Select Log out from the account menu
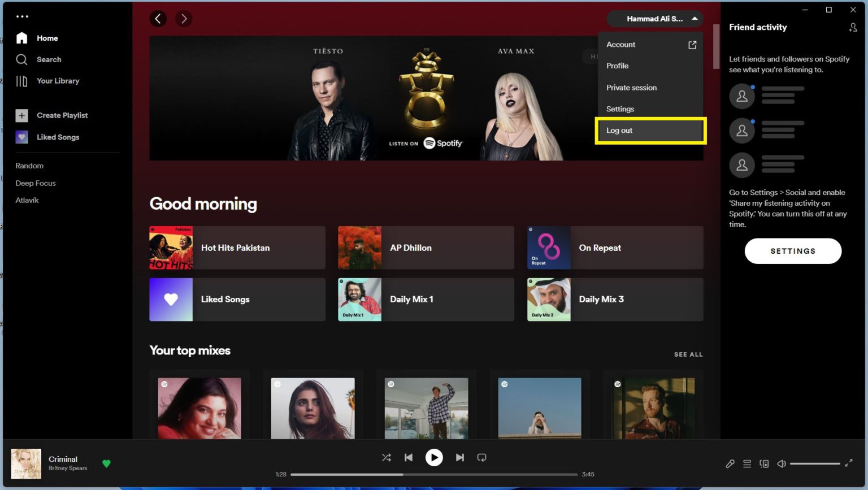 [x=619, y=130]
